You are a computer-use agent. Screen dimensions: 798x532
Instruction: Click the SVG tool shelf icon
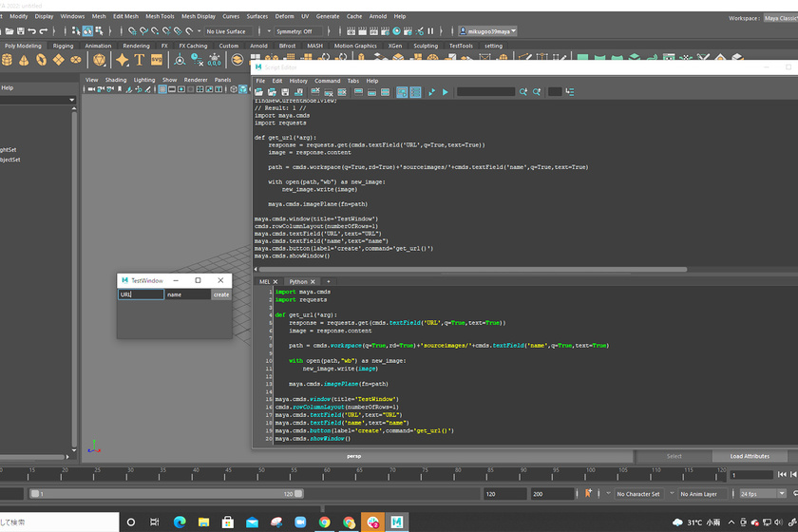[159, 60]
